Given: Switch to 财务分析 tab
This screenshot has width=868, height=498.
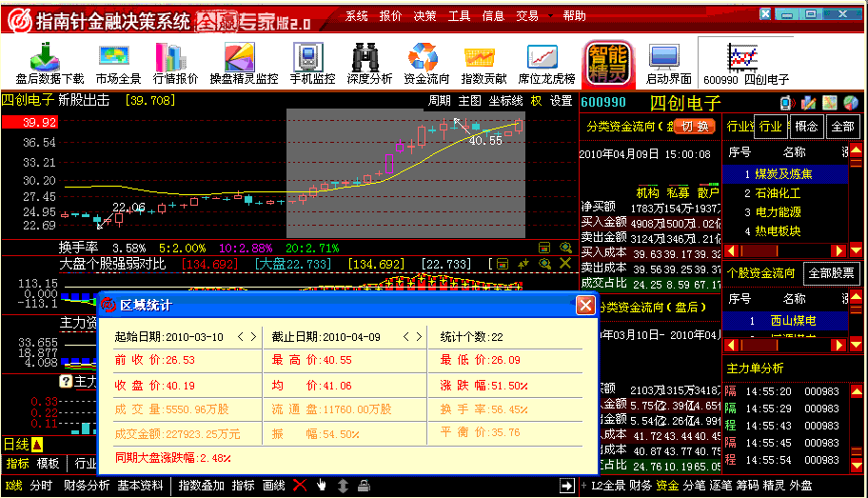Looking at the screenshot, I should tap(87, 486).
